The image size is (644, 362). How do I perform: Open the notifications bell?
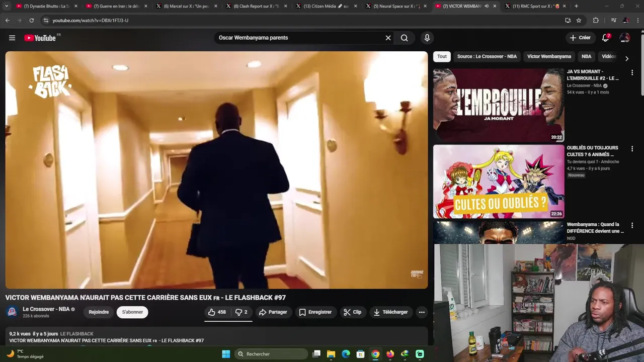coord(606,38)
